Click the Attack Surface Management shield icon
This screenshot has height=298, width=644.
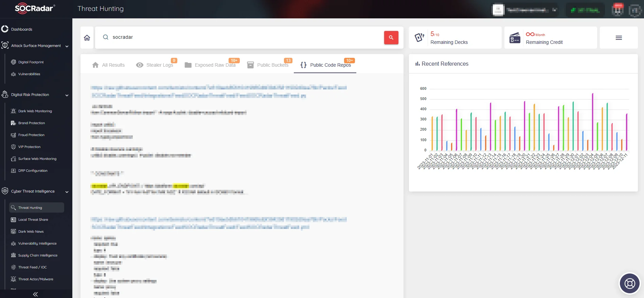5,45
